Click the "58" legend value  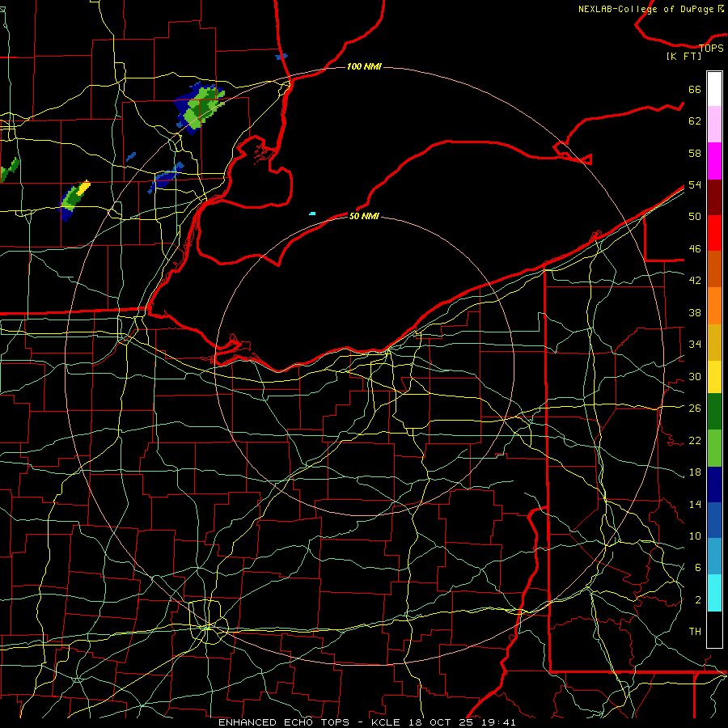(x=695, y=153)
